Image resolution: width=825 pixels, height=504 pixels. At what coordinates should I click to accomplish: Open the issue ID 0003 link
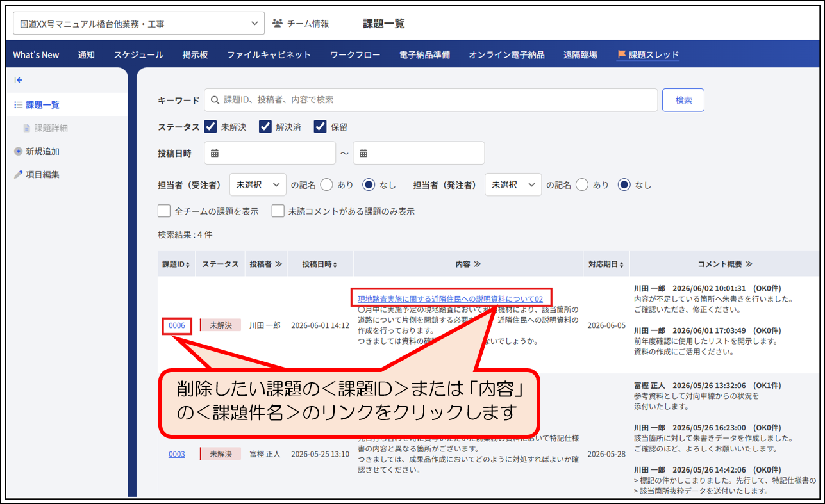(x=177, y=454)
